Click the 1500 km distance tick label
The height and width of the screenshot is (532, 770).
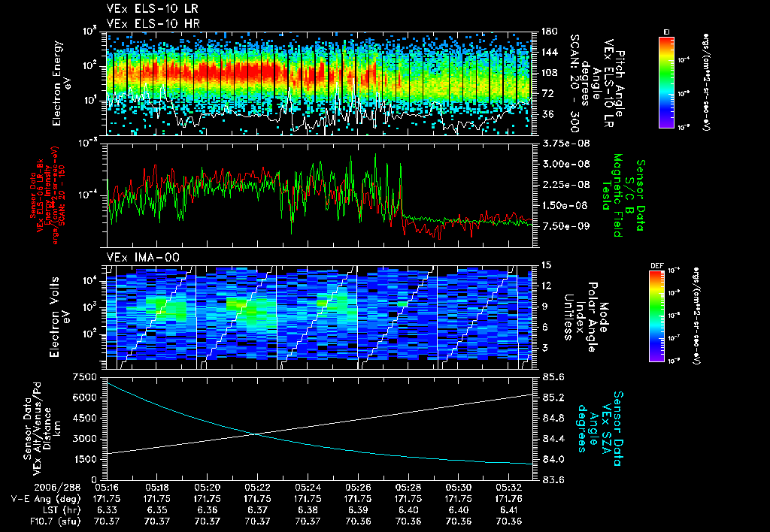(84, 459)
